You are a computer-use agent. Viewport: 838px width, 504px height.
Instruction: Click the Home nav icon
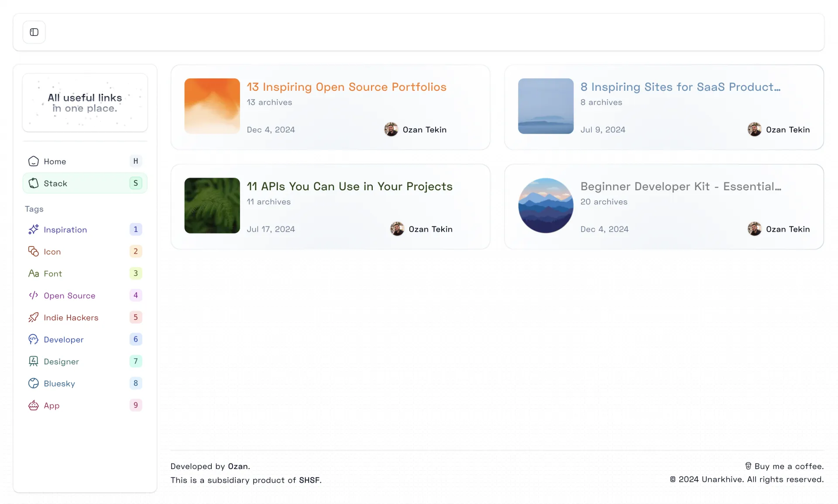[x=34, y=161]
